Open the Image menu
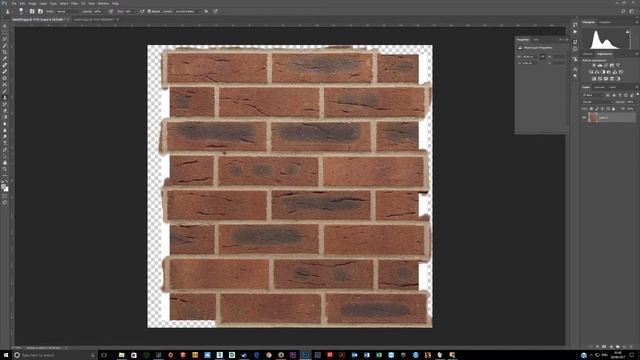This screenshot has height=360, width=640. [x=32, y=3]
